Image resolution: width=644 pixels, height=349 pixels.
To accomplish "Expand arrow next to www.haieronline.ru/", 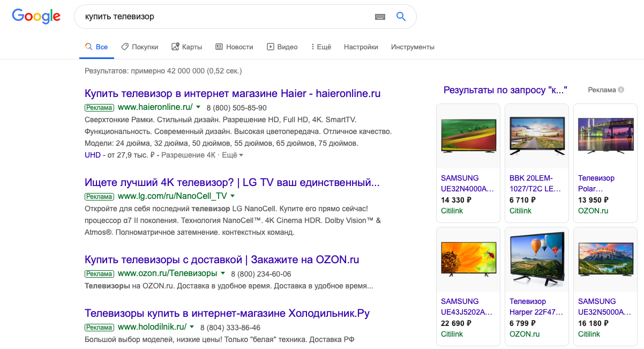I will tap(198, 107).
